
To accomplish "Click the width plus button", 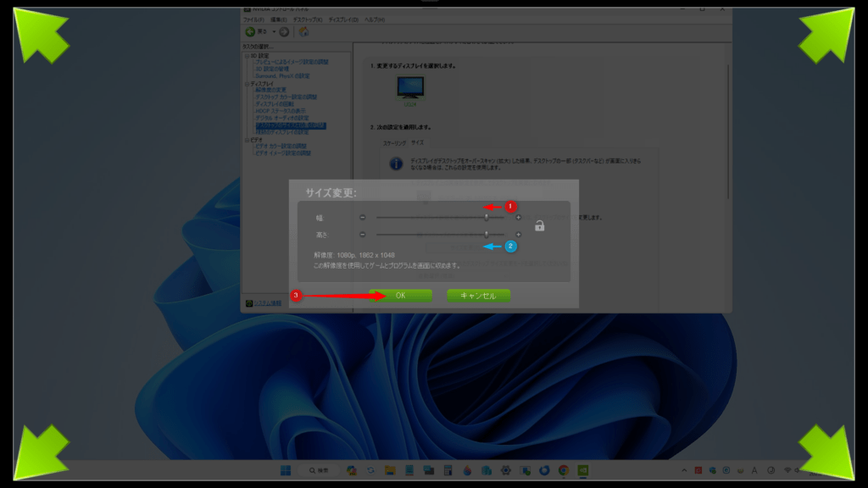I will tap(519, 218).
